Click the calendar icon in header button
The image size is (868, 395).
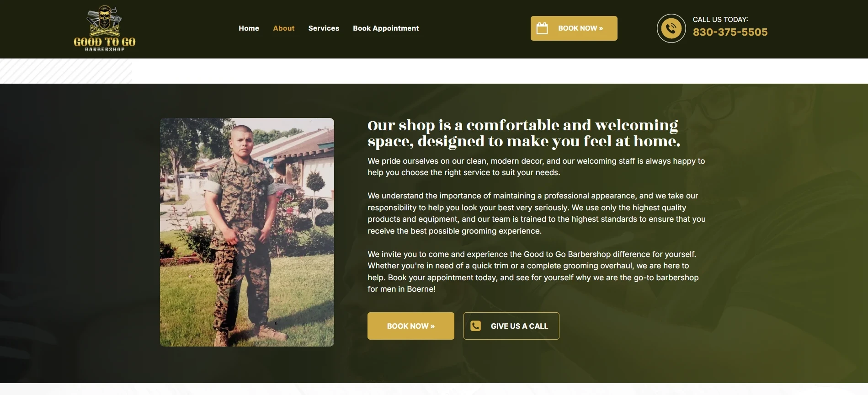tap(542, 28)
